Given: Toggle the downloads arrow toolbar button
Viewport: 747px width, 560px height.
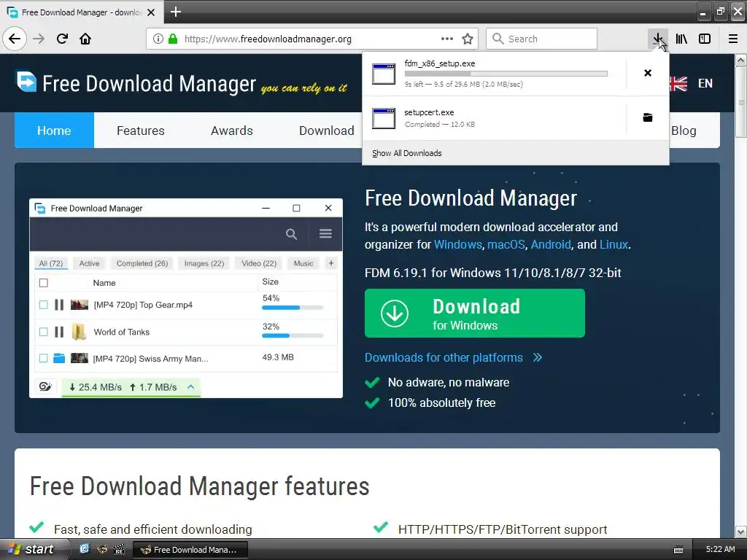Looking at the screenshot, I should pyautogui.click(x=658, y=39).
